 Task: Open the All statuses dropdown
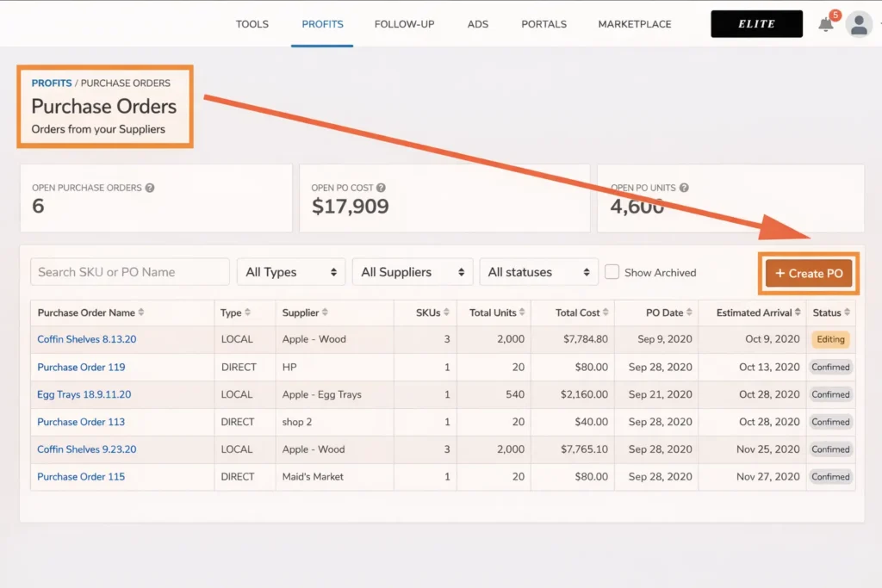(x=539, y=271)
